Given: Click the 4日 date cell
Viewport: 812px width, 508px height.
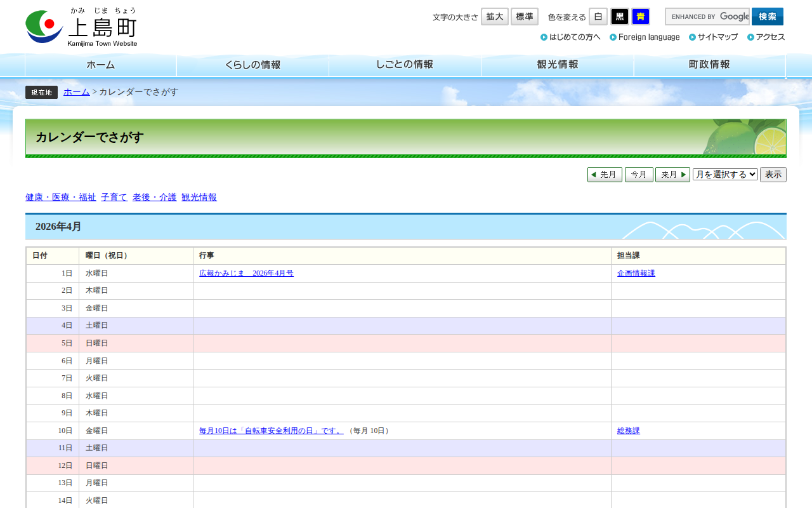Looking at the screenshot, I should tap(53, 326).
